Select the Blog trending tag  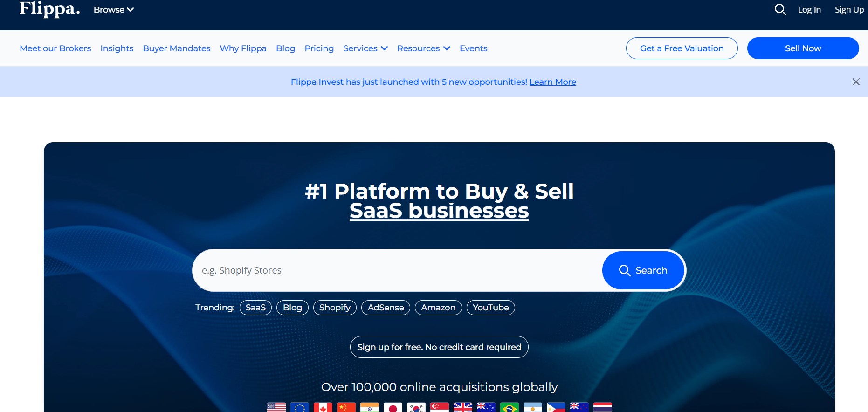tap(292, 308)
